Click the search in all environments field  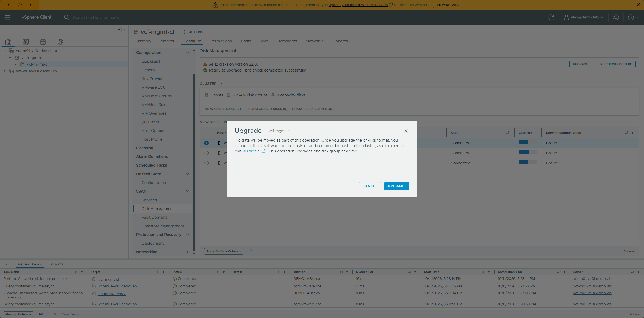pos(96,17)
